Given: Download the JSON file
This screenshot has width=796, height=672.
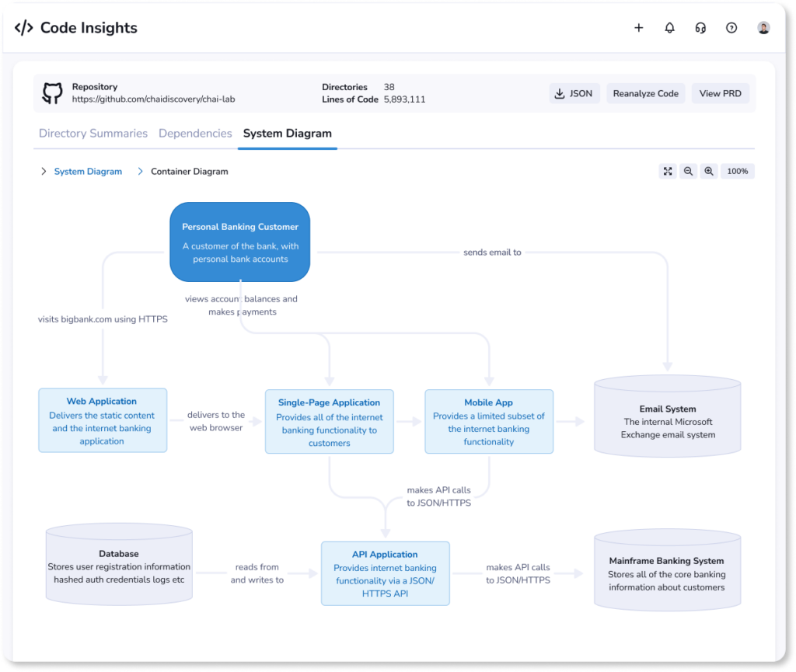Looking at the screenshot, I should point(574,93).
